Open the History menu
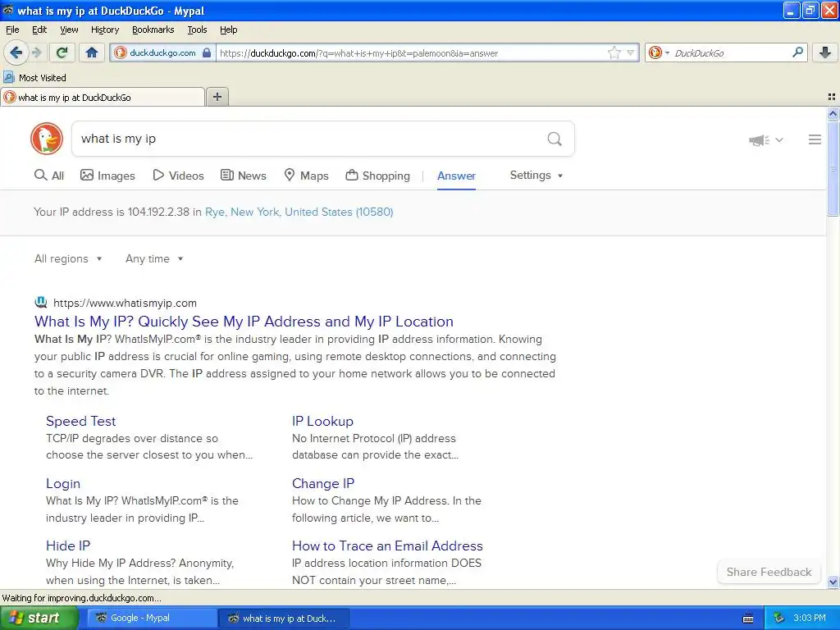 105,30
